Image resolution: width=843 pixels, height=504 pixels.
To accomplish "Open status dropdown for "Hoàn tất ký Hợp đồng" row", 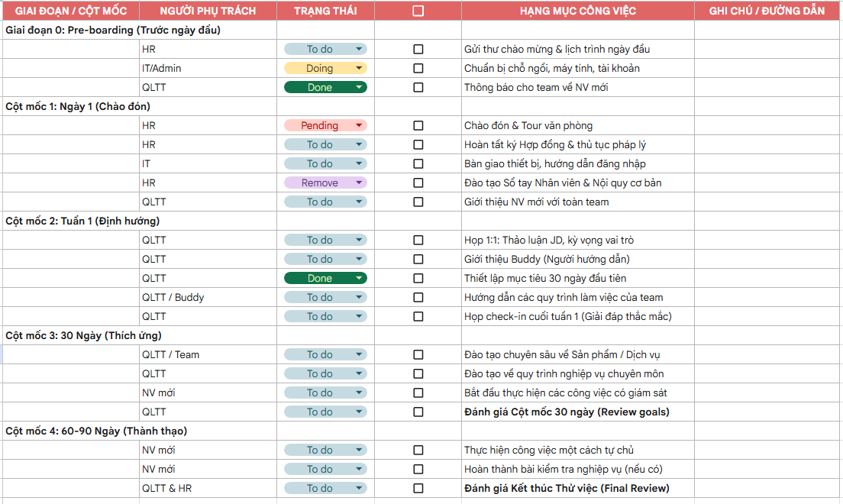I will pyautogui.click(x=359, y=144).
